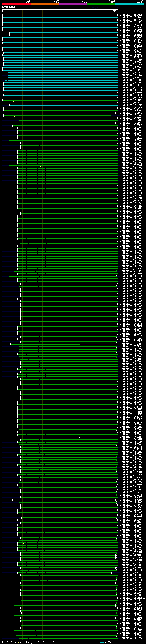The width and height of the screenshot is (146, 644).
Task: Select the UniRef100_Q99829 label
Action: 131,450
